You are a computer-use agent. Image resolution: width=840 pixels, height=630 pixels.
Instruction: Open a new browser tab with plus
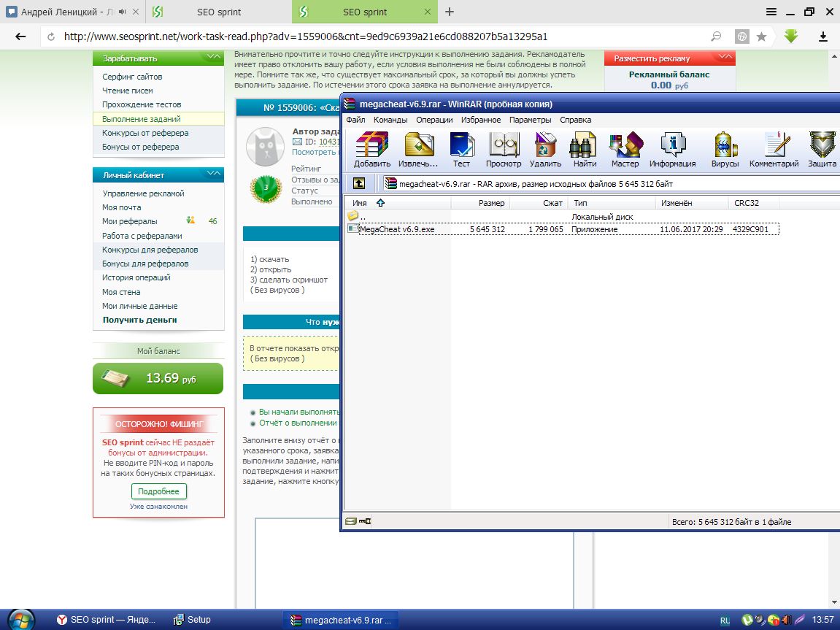click(450, 12)
